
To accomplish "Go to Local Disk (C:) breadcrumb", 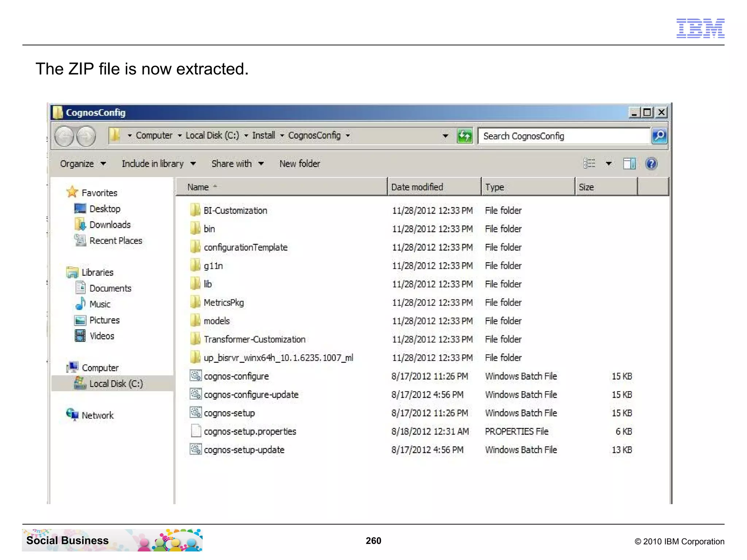I will tap(212, 136).
